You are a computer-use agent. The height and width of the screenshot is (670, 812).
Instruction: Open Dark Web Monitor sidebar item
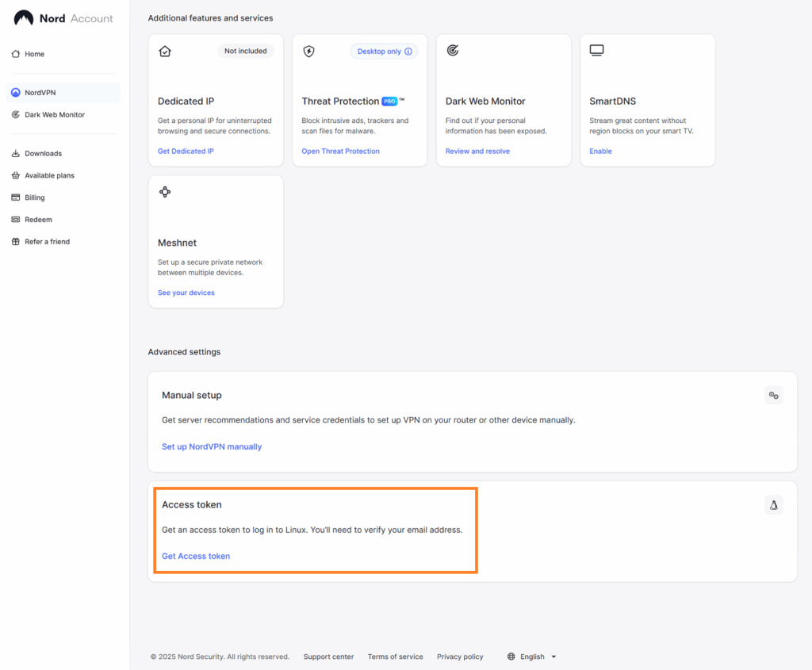point(54,115)
